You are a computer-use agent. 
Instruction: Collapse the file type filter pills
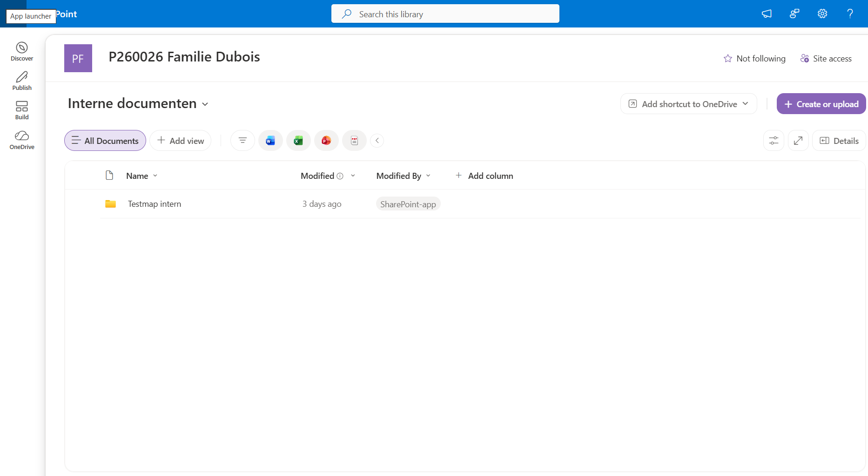[x=377, y=141]
